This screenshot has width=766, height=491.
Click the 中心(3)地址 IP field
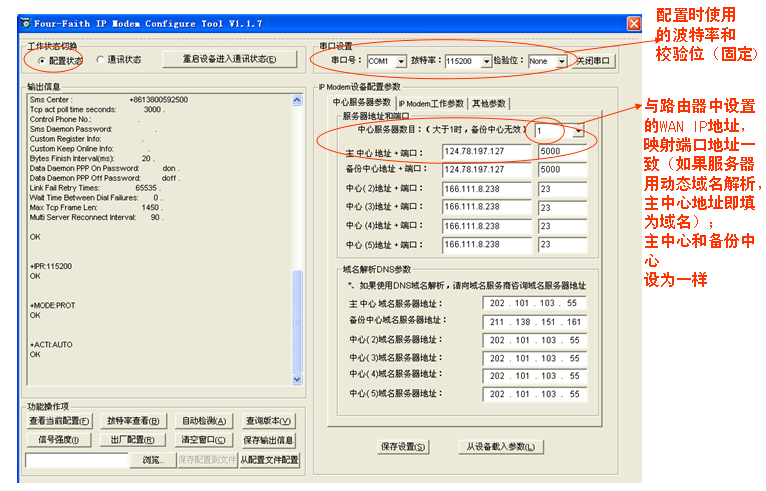487,207
